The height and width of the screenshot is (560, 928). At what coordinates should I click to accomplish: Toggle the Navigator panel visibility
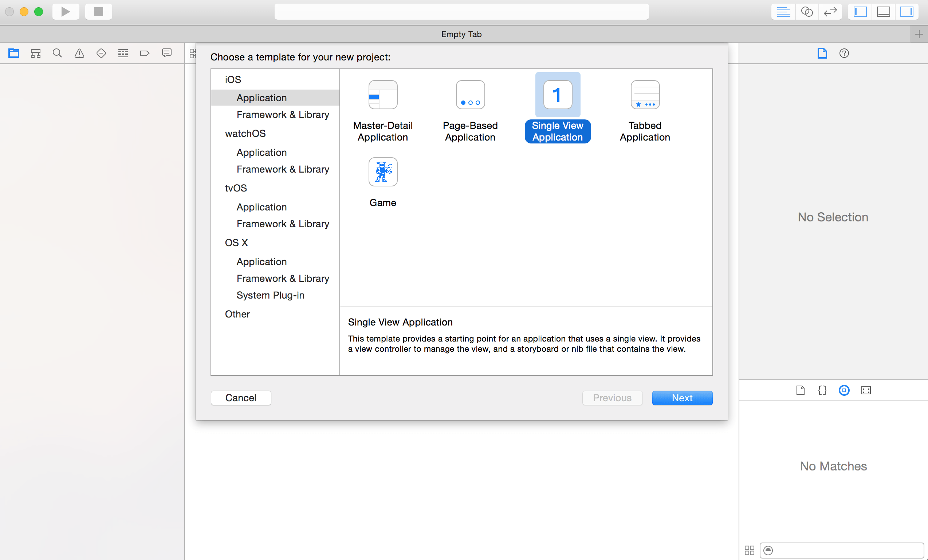(x=860, y=12)
